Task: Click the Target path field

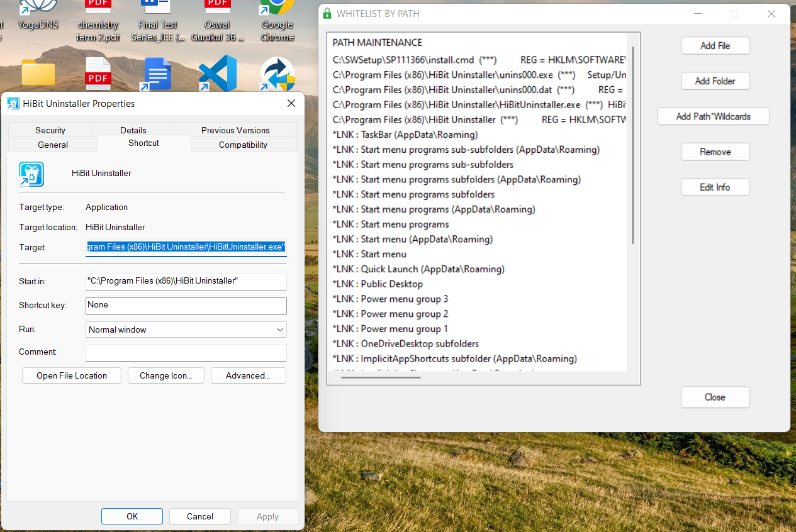Action: tap(186, 247)
